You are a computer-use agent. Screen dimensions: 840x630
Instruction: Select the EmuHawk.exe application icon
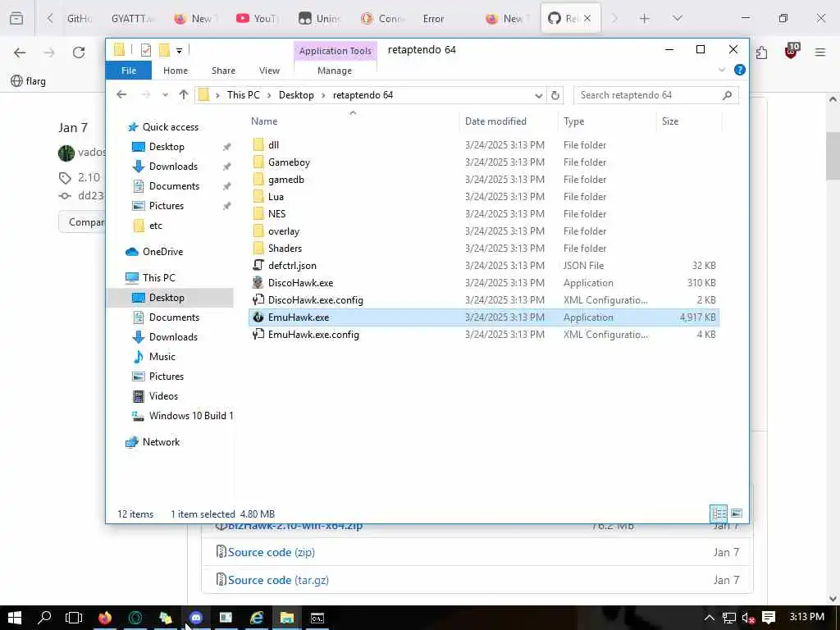258,317
